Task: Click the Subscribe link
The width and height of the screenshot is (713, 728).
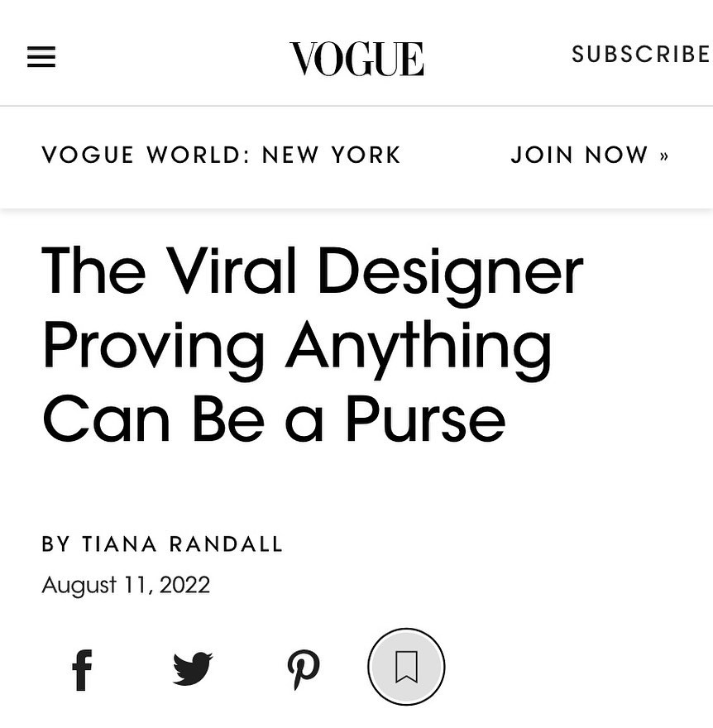Action: [640, 55]
